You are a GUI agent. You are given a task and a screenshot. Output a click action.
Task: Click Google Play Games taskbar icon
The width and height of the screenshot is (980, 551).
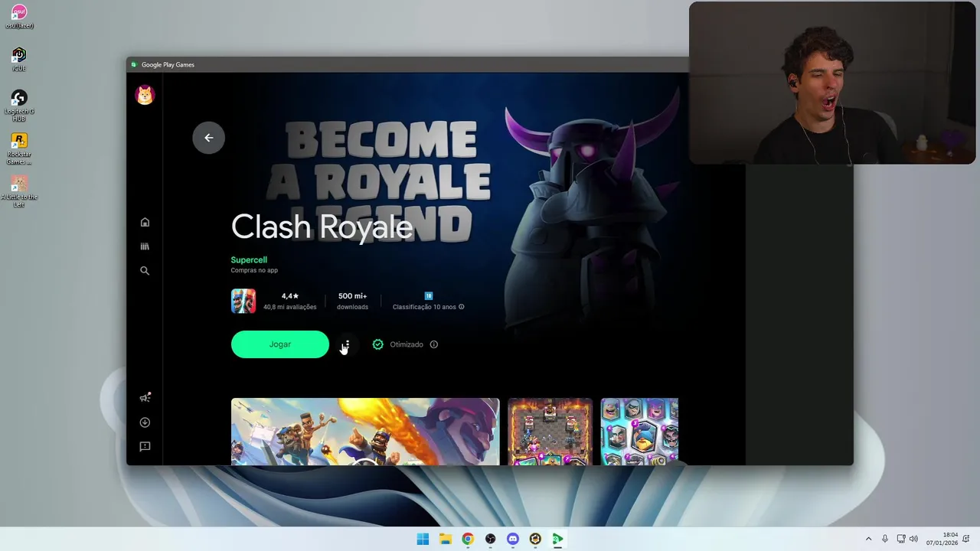[558, 539]
